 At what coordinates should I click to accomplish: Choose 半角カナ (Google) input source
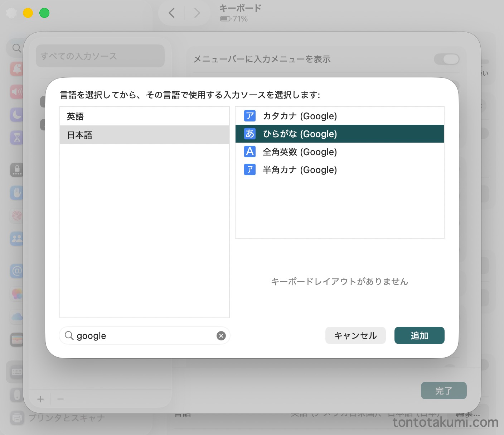tap(300, 170)
